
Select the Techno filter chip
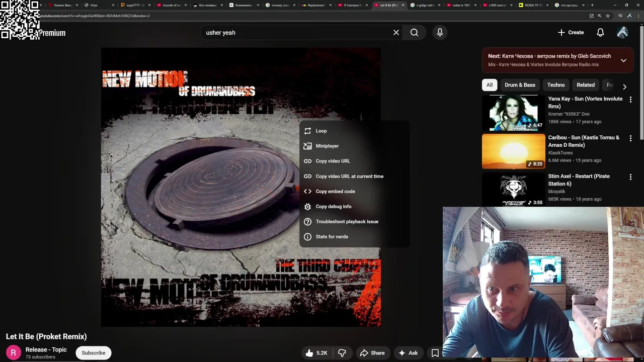click(556, 85)
